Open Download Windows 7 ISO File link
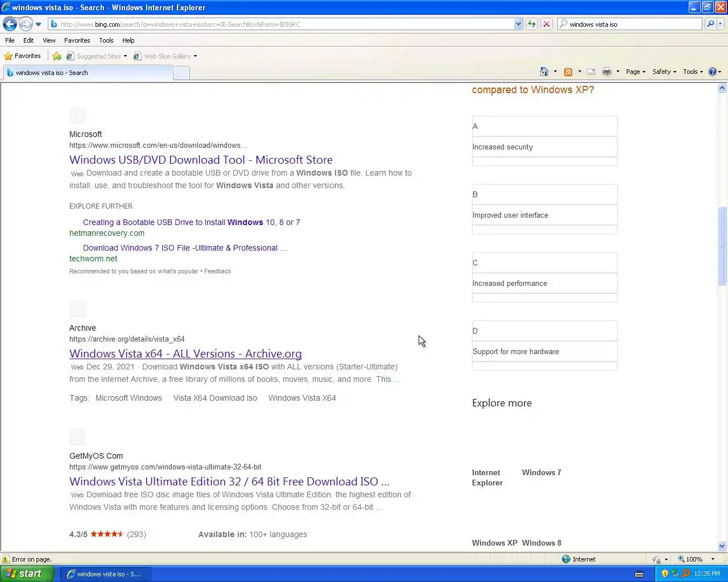728x582 pixels. pyautogui.click(x=185, y=248)
